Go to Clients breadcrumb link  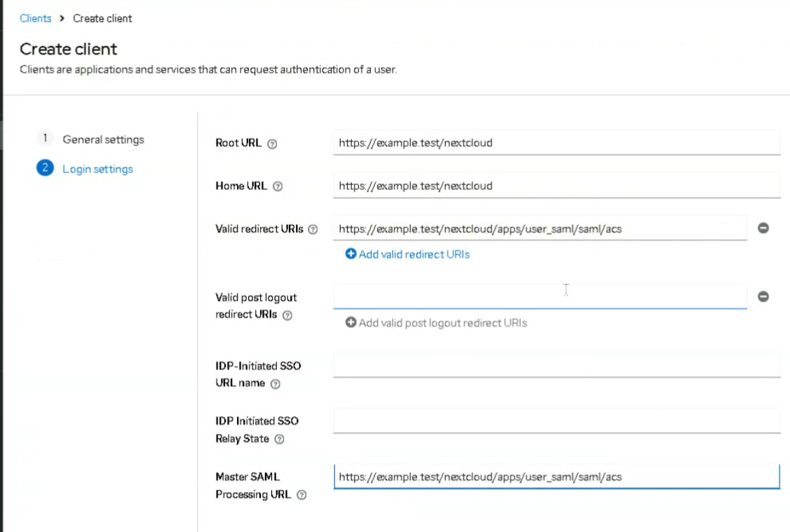click(x=36, y=18)
